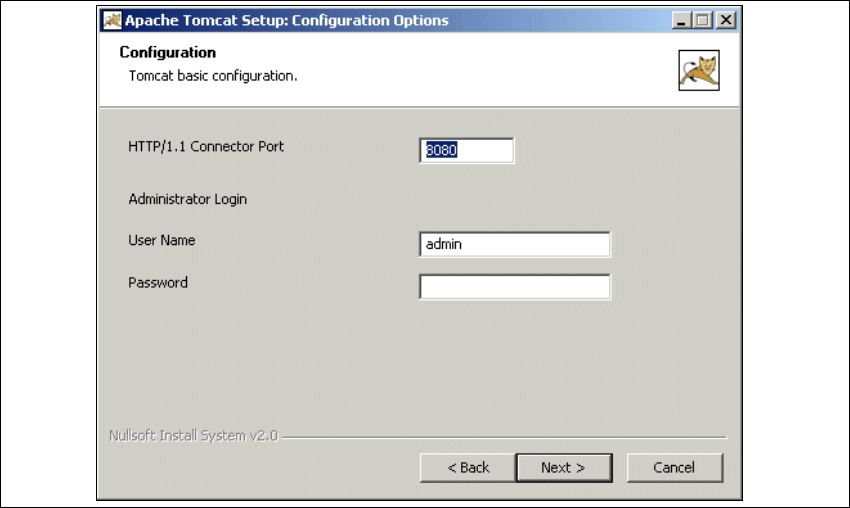Click the Tomcat icon in the title bar
The width and height of the screenshot is (850, 508).
point(113,20)
